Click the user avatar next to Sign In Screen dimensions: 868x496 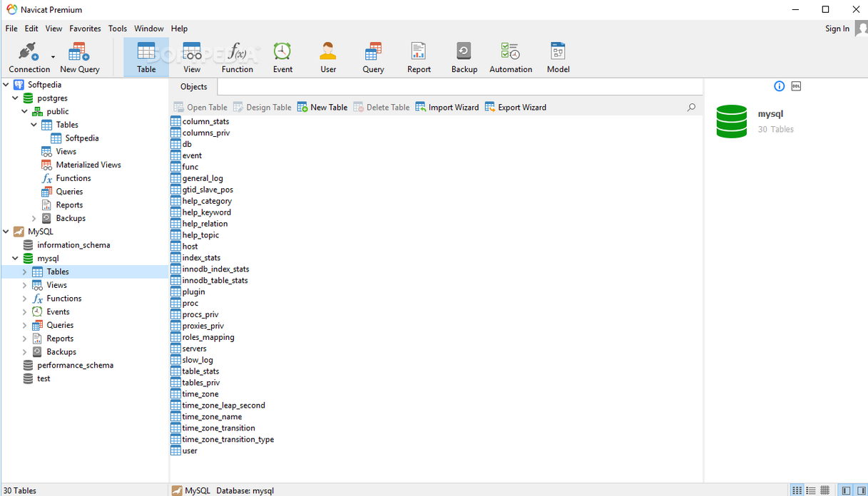(861, 29)
